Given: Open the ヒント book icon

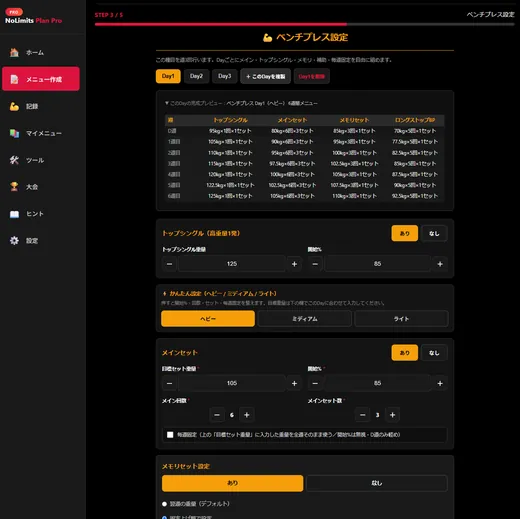Looking at the screenshot, I should click(14, 214).
